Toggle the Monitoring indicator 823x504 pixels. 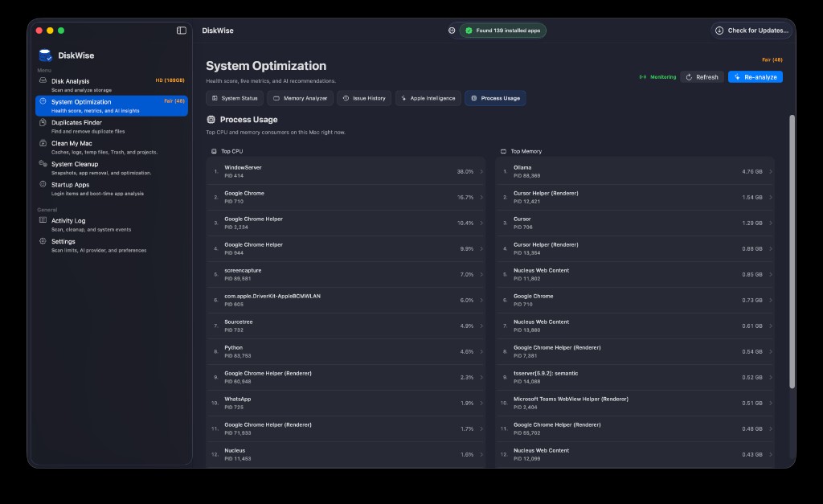click(657, 76)
